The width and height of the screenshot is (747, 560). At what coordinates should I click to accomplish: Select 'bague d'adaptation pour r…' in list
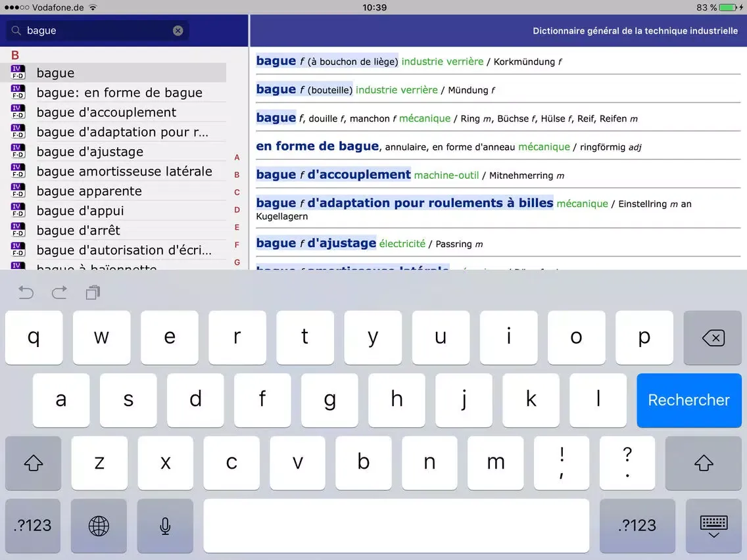point(113,131)
